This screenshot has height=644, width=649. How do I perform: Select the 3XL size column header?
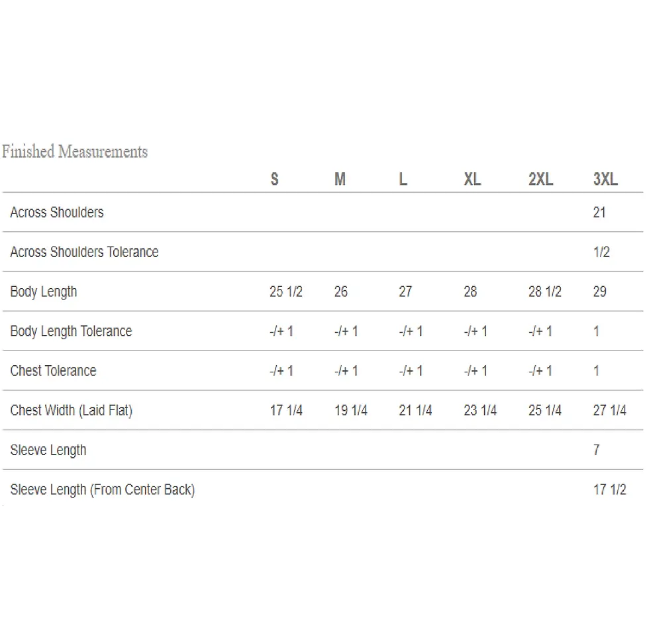click(x=605, y=180)
